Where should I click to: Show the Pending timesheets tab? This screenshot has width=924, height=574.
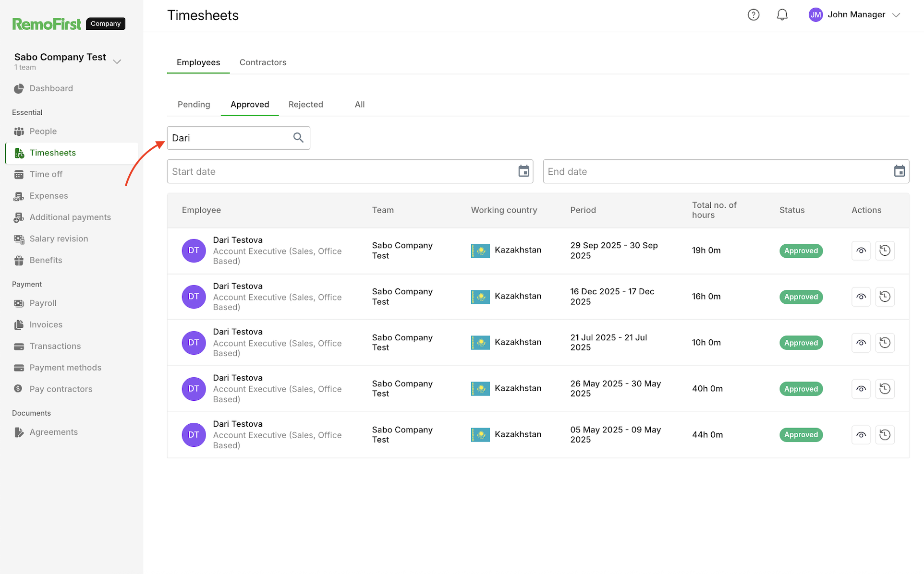click(x=194, y=105)
